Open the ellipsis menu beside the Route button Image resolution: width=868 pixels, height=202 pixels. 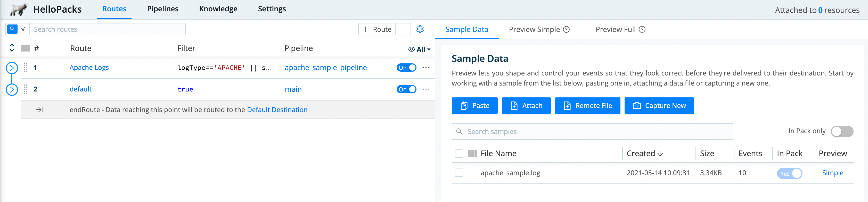tap(403, 29)
